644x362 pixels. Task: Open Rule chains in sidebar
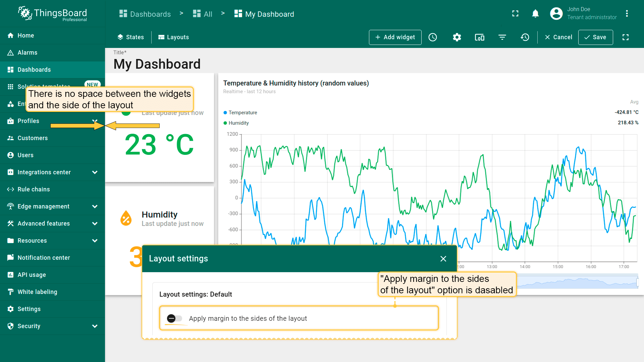34,189
